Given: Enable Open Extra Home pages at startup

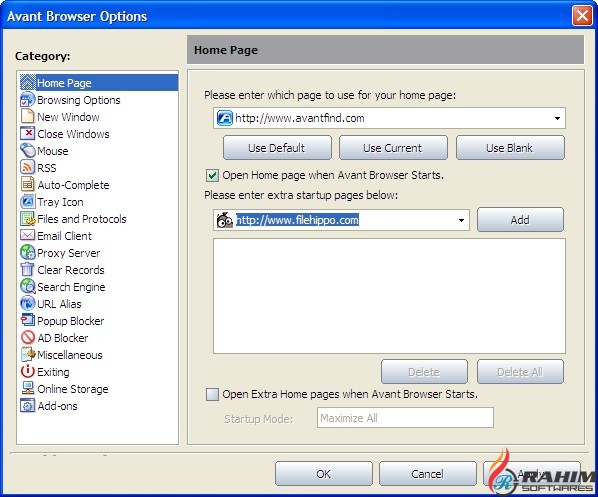Looking at the screenshot, I should click(x=212, y=394).
